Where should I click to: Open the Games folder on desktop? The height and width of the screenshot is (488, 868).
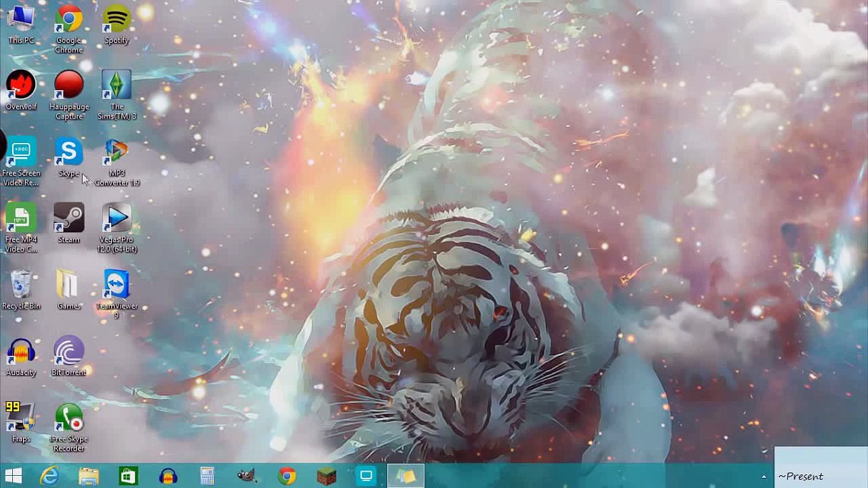pyautogui.click(x=68, y=290)
